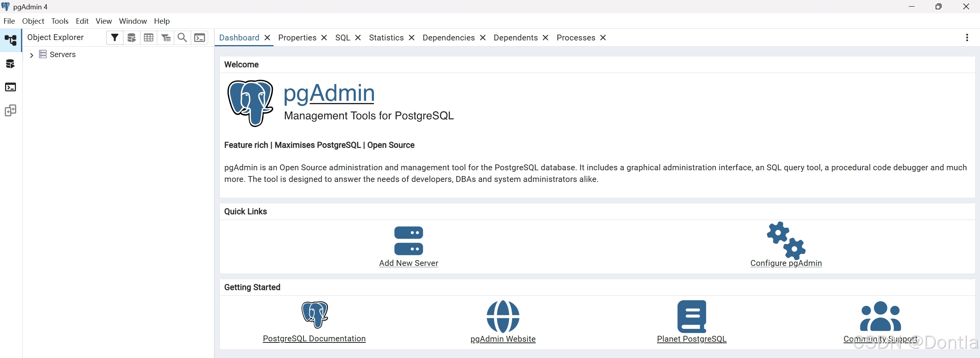Open the PSQL Tool Workspace sidebar icon
This screenshot has height=358, width=980.
point(11,87)
